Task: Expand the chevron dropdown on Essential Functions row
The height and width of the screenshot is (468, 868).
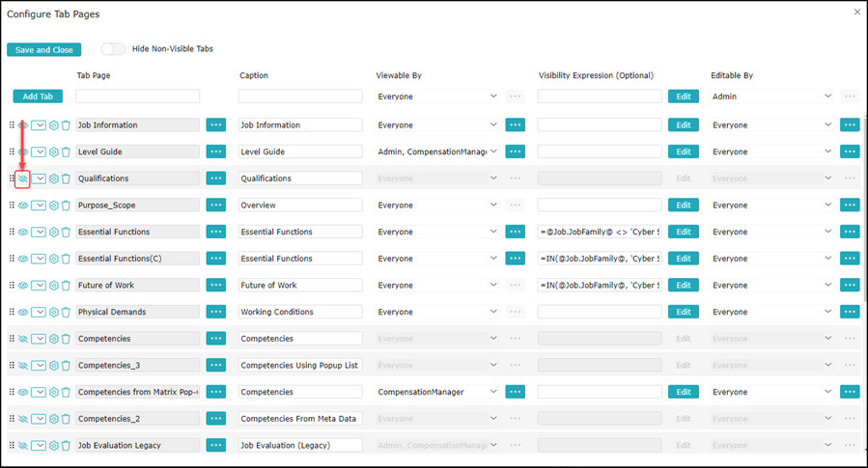Action: tap(39, 233)
